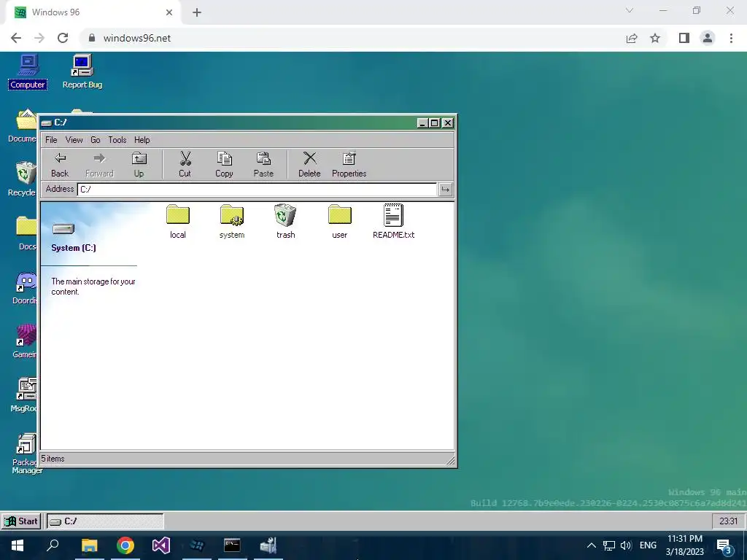Image resolution: width=747 pixels, height=560 pixels.
Task: Open Chrome profile avatar menu
Action: [708, 38]
